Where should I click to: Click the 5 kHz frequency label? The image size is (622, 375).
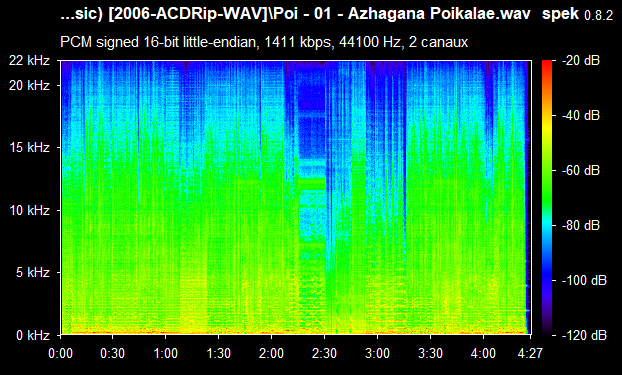click(x=33, y=273)
